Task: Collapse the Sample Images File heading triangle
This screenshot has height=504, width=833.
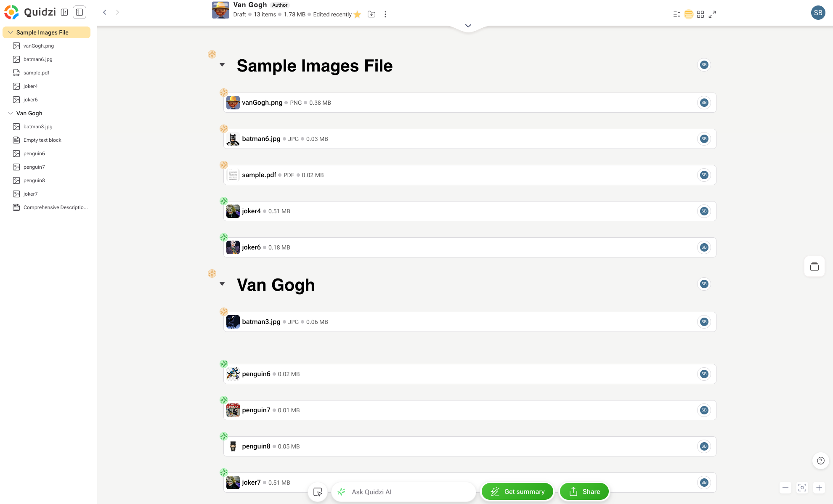Action: click(222, 65)
